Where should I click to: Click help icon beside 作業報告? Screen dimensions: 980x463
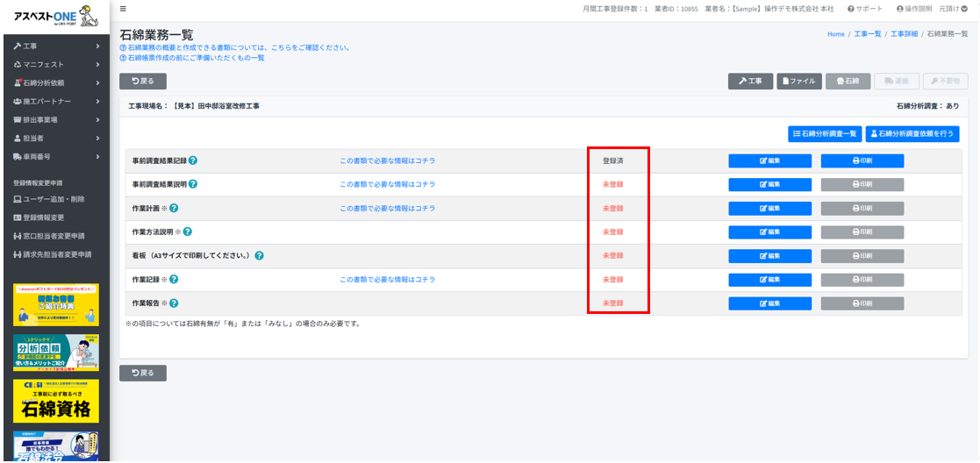[x=174, y=303]
